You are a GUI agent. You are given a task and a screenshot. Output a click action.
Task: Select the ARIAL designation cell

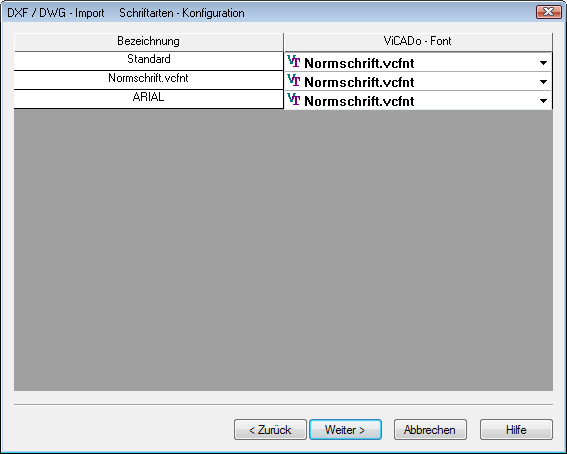point(149,99)
